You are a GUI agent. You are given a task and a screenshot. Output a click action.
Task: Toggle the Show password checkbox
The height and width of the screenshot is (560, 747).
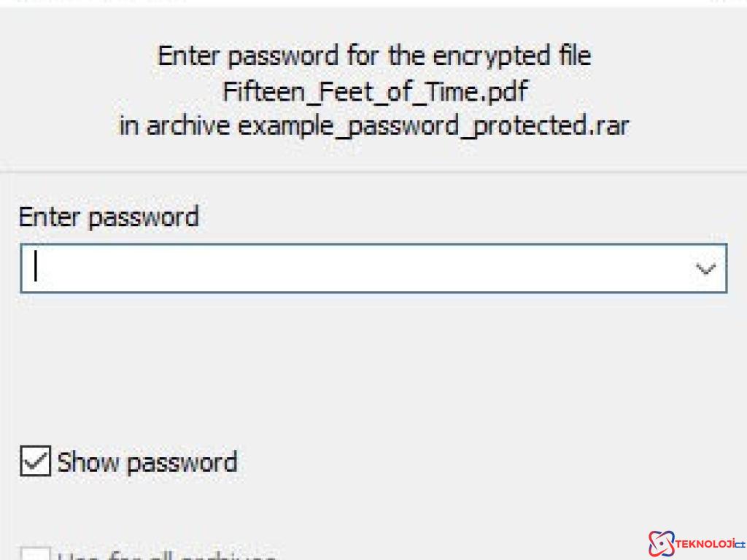[x=34, y=462]
